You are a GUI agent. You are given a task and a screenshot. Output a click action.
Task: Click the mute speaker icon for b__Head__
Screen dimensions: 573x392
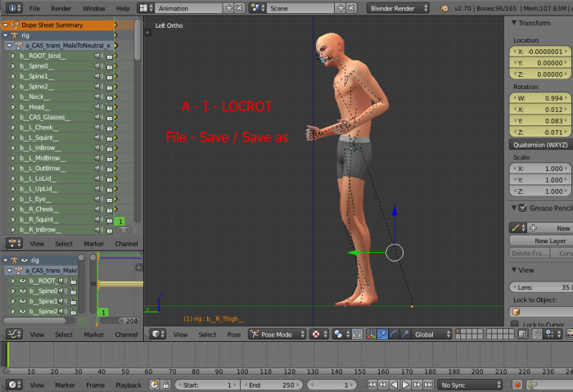[x=98, y=107]
